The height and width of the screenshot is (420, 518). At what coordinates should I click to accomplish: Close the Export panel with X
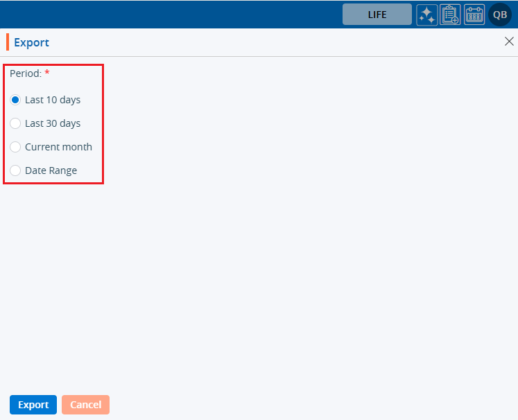click(x=509, y=42)
